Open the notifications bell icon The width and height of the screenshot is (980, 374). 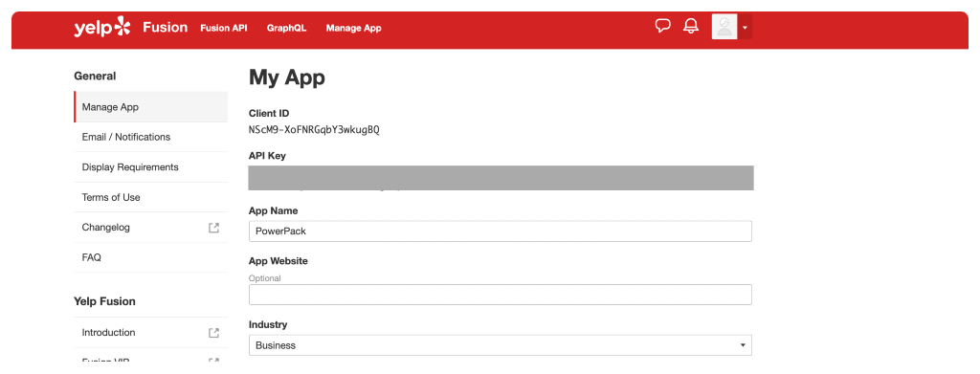click(x=691, y=26)
